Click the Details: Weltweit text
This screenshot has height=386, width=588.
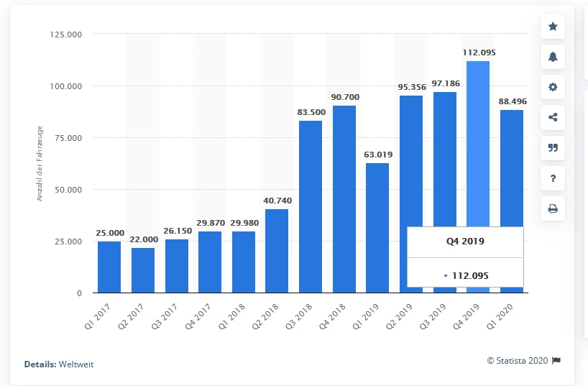click(59, 364)
